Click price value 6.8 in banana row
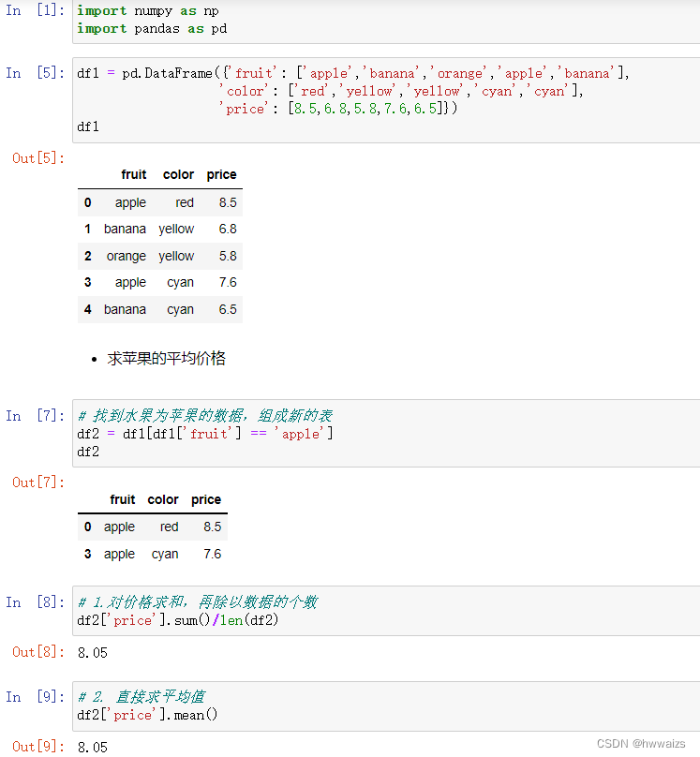 pos(228,229)
